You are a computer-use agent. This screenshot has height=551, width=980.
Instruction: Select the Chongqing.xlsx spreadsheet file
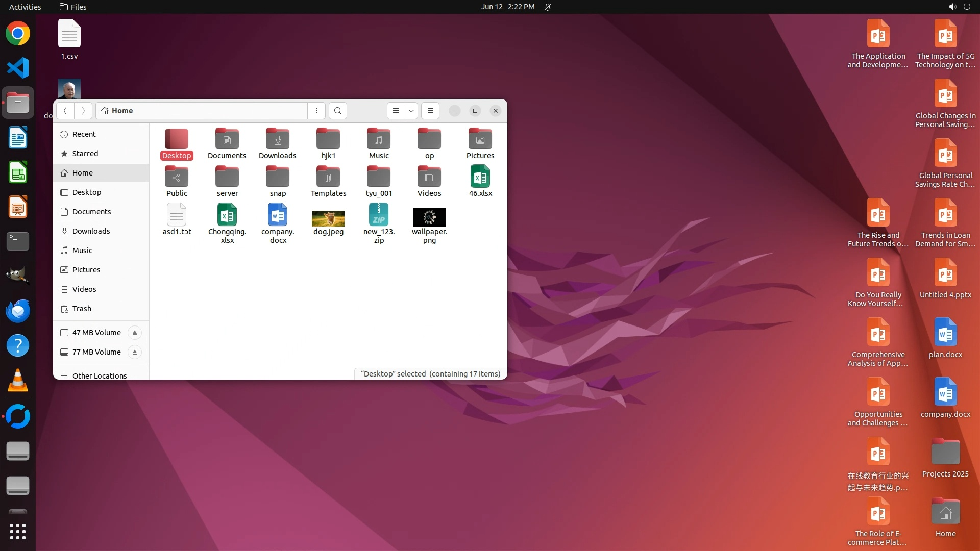pos(227,215)
